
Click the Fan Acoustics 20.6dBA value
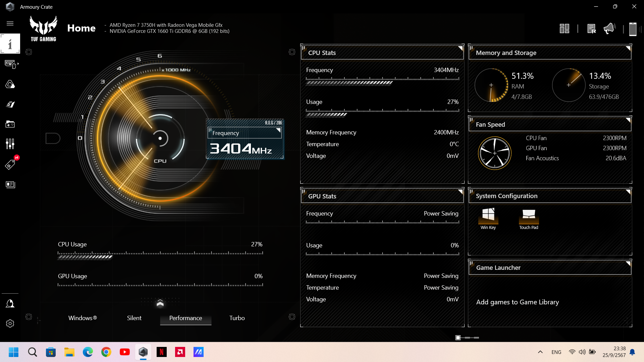(615, 158)
